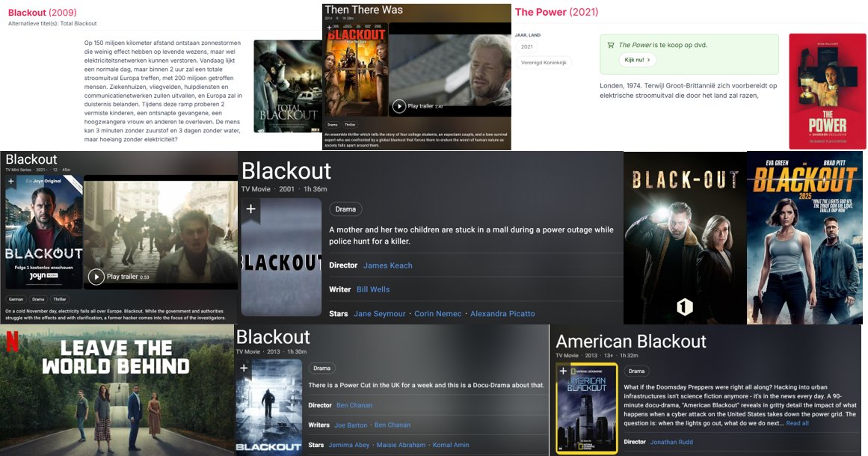Click the Drama tag of Blackout 2001
Viewport: 868px width, 456px height.
point(345,209)
